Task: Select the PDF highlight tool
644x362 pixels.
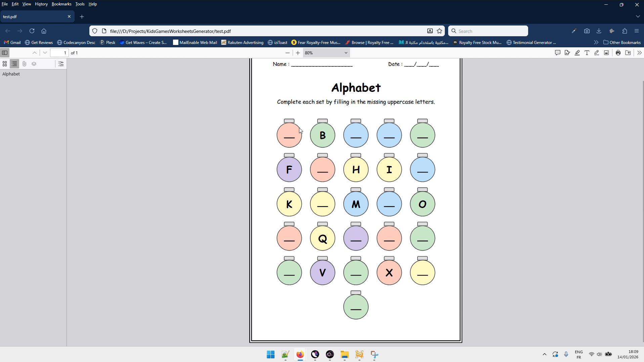Action: click(577, 53)
